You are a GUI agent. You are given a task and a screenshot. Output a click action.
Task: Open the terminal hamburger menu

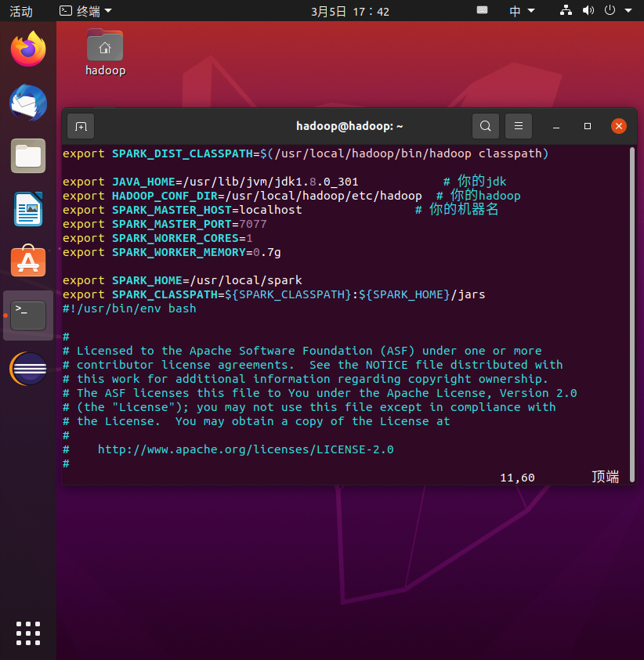pos(519,126)
